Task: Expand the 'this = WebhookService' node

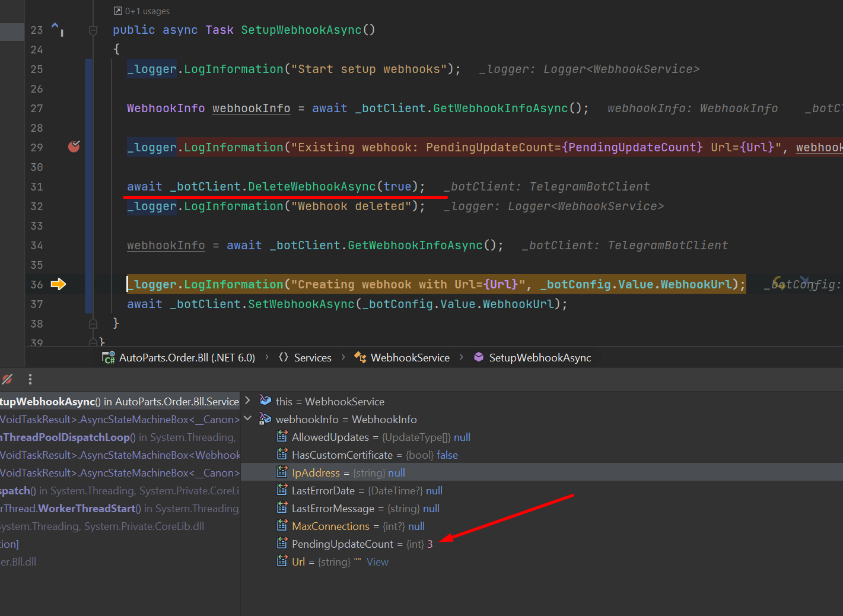Action: (248, 401)
